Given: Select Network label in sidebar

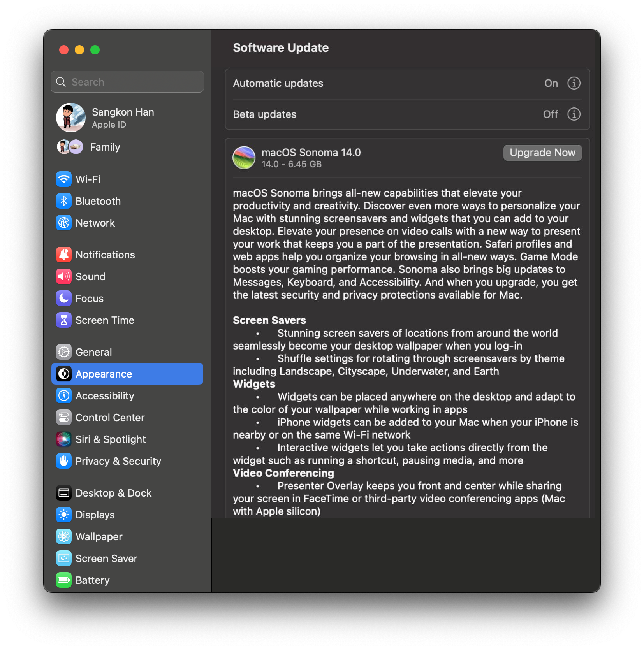Looking at the screenshot, I should 95,223.
